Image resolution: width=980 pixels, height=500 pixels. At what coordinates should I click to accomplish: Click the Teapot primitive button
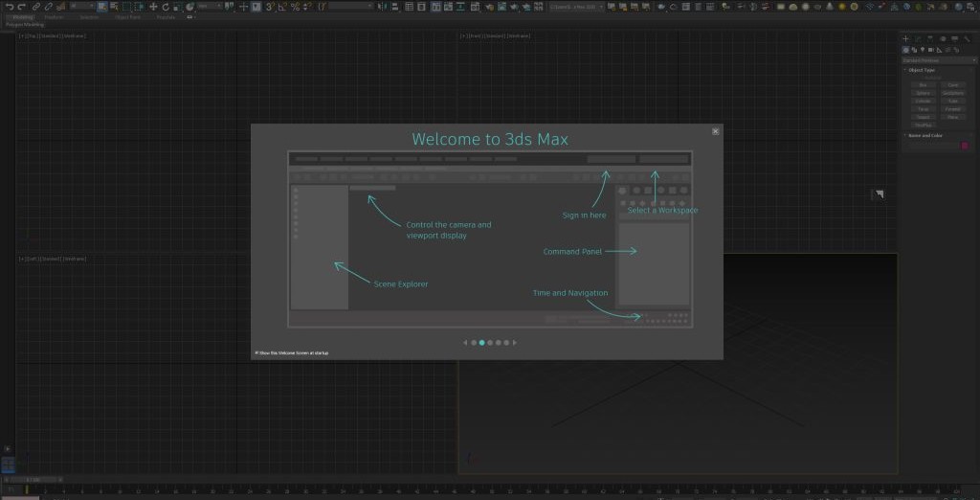click(x=924, y=117)
